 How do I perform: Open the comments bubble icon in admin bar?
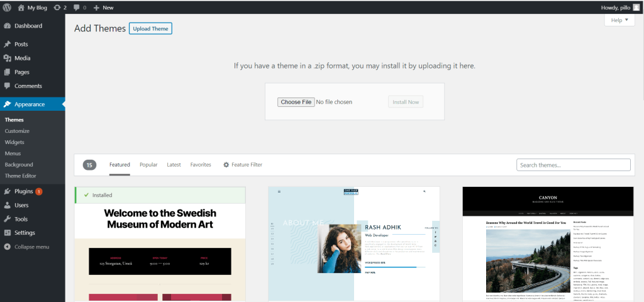pos(77,8)
